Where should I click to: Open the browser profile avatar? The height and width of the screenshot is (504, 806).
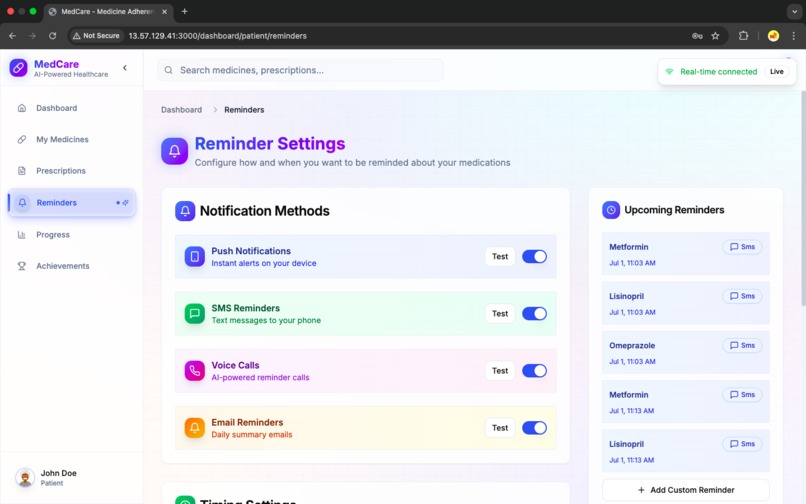[773, 36]
